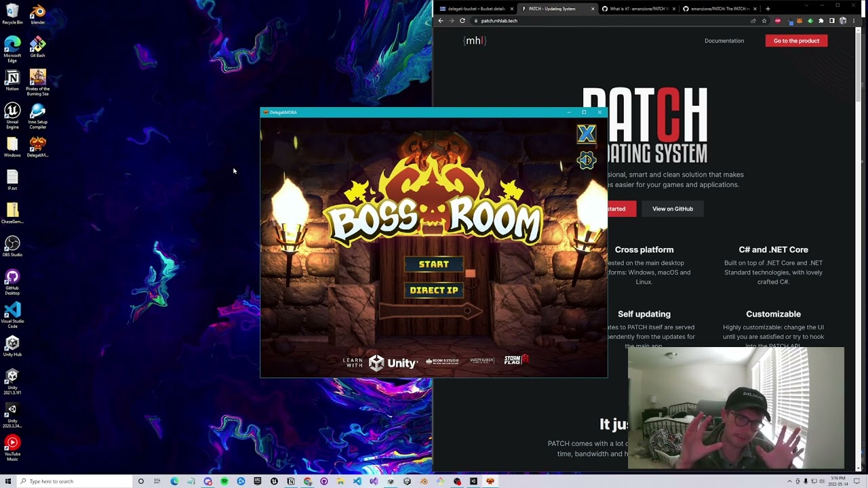
Task: Click the X quit icon in the game
Action: tap(587, 134)
